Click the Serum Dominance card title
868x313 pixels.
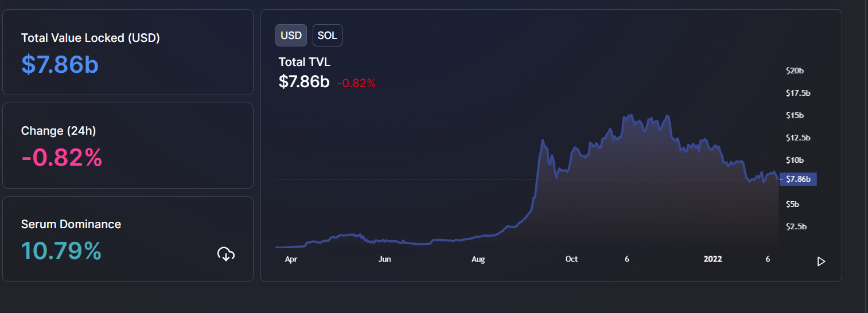[71, 224]
